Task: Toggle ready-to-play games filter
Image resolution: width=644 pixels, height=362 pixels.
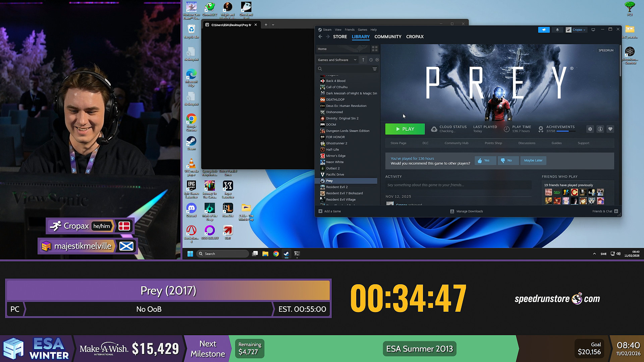Action: 377,60
